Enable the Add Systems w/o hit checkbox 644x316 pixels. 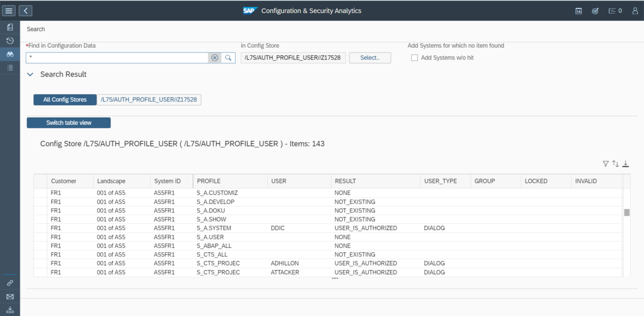(x=414, y=57)
